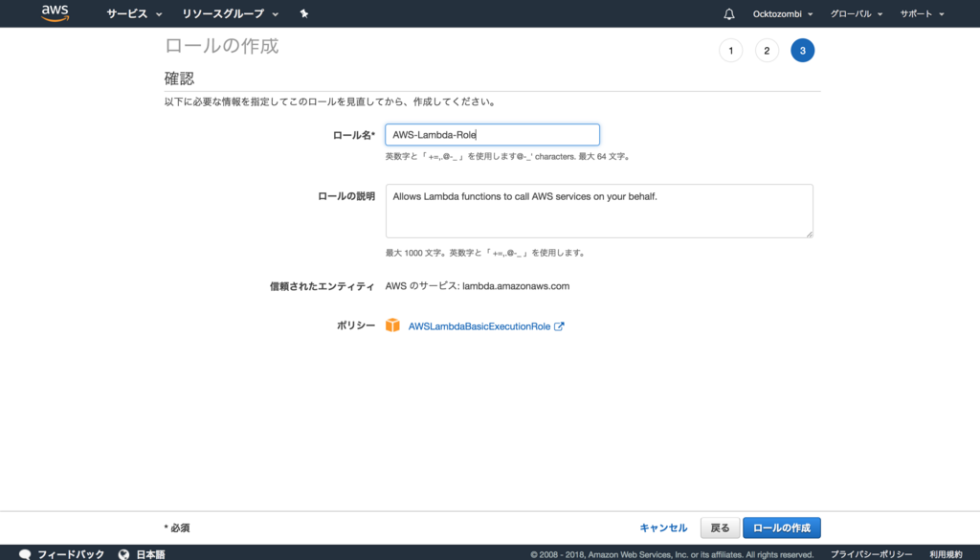Open the Ocktozombi account dropdown
This screenshot has width=980, height=560.
click(x=783, y=13)
